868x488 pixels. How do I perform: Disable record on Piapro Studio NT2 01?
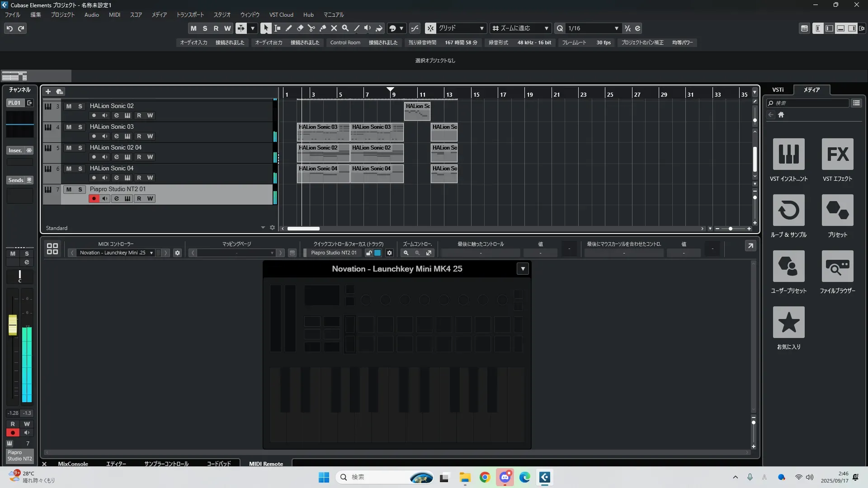click(94, 198)
